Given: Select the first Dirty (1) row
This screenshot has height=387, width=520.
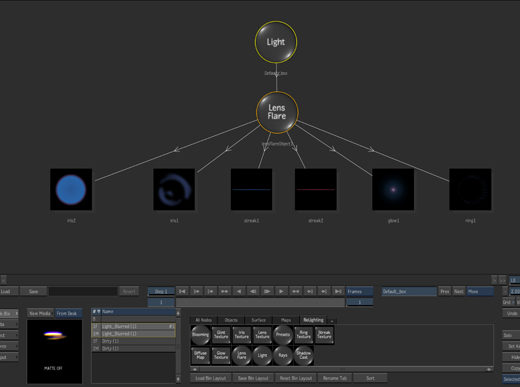Looking at the screenshot, I should click(x=133, y=341).
